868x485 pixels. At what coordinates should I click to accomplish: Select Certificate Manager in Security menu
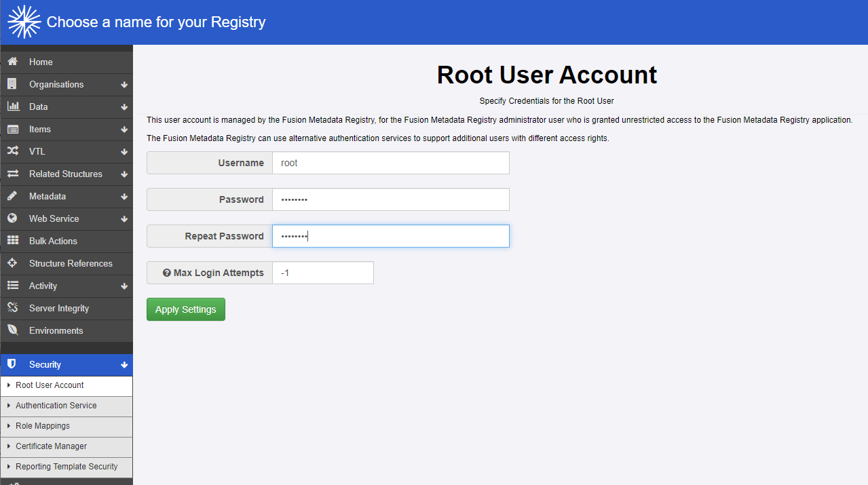(x=52, y=446)
